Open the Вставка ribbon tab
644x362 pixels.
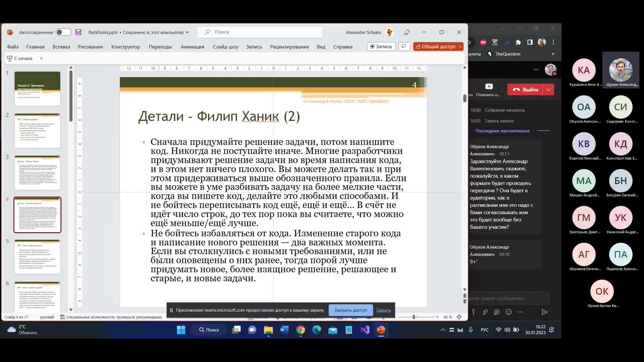click(x=61, y=47)
